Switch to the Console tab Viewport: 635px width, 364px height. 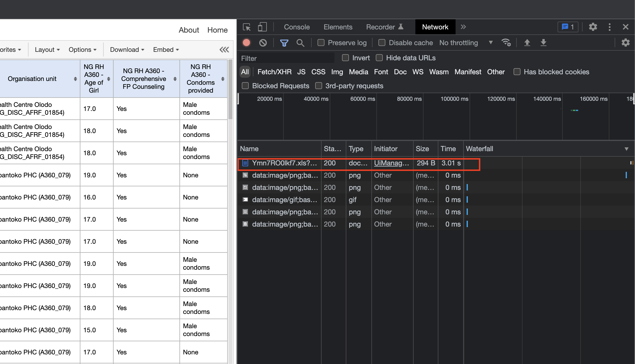(x=297, y=27)
